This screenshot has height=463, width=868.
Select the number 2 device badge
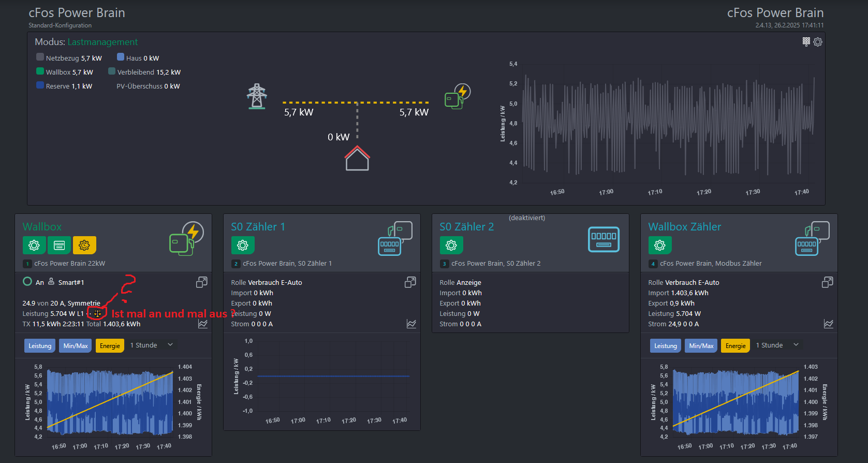[x=236, y=264]
